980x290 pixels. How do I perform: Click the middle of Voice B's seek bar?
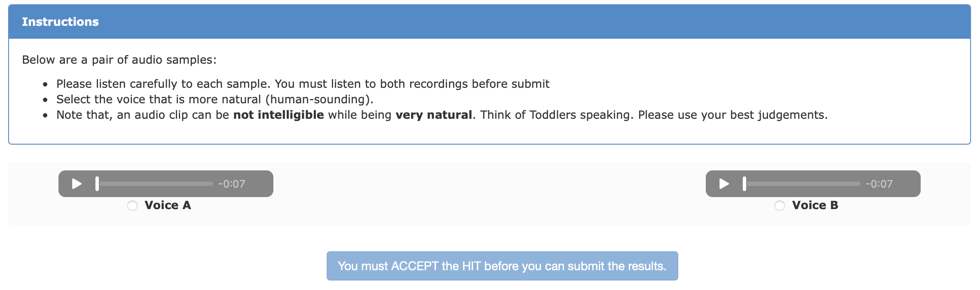(x=802, y=184)
